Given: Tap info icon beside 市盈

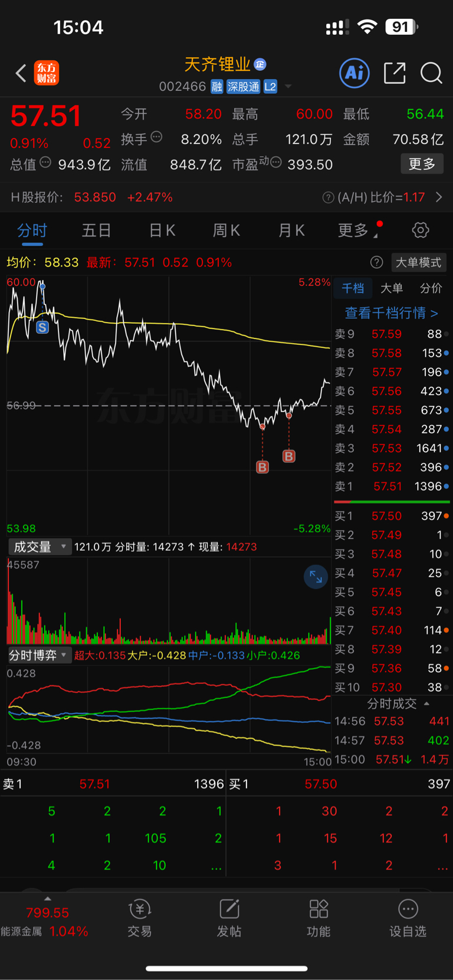Looking at the screenshot, I should point(275,163).
